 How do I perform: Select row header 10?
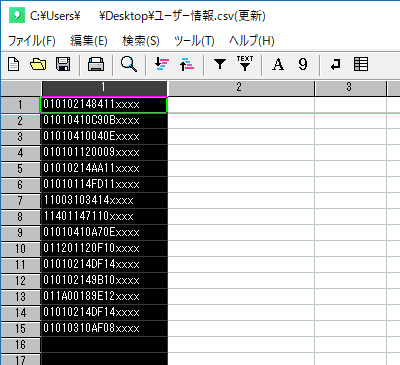coord(20,249)
